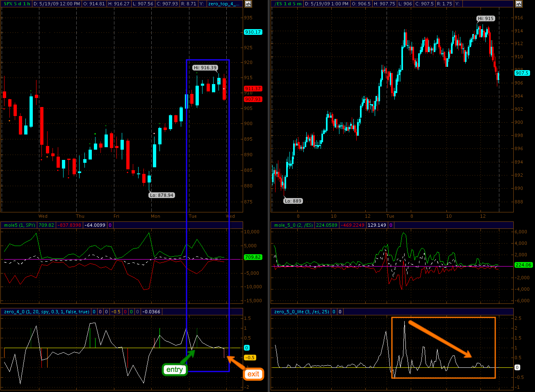This screenshot has height=392, width=535.
Task: Click the cyan 907.5 price marker
Action: 522,73
